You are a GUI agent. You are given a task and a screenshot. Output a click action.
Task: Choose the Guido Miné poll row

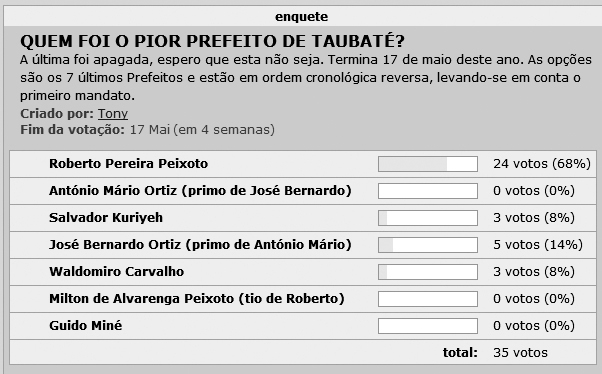click(303, 326)
